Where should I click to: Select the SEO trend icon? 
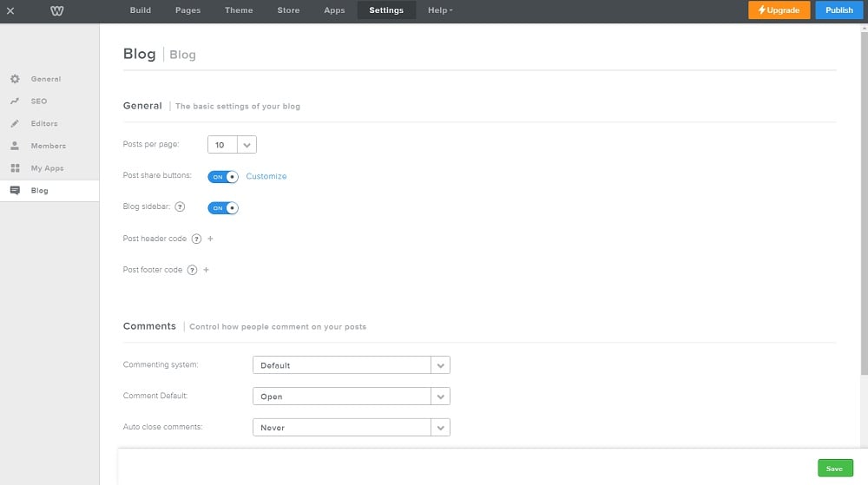[15, 102]
